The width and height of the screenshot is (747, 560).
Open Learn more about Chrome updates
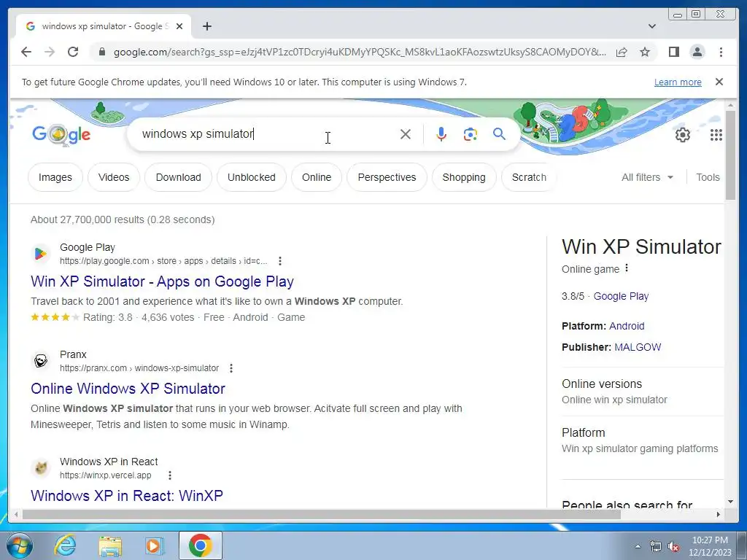pos(678,82)
